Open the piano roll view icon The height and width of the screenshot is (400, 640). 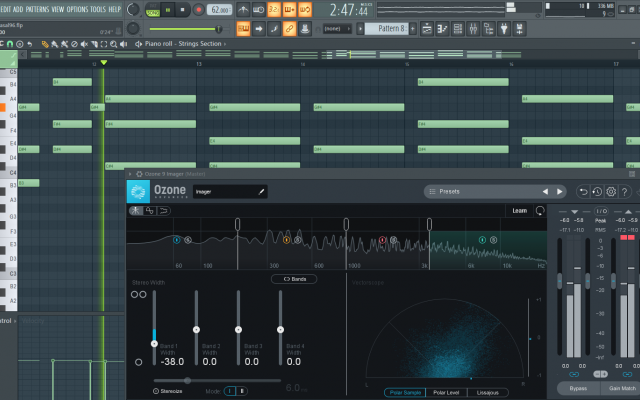(442, 29)
